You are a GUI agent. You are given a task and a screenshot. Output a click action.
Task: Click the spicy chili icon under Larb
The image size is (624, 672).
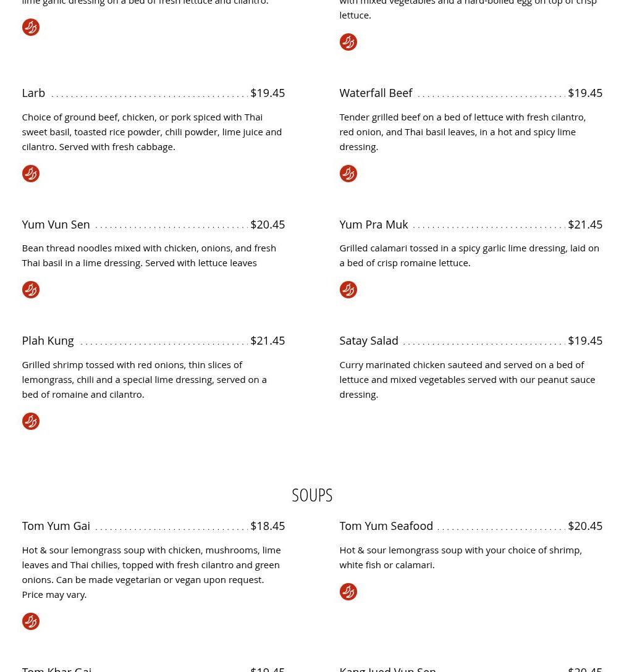click(31, 174)
